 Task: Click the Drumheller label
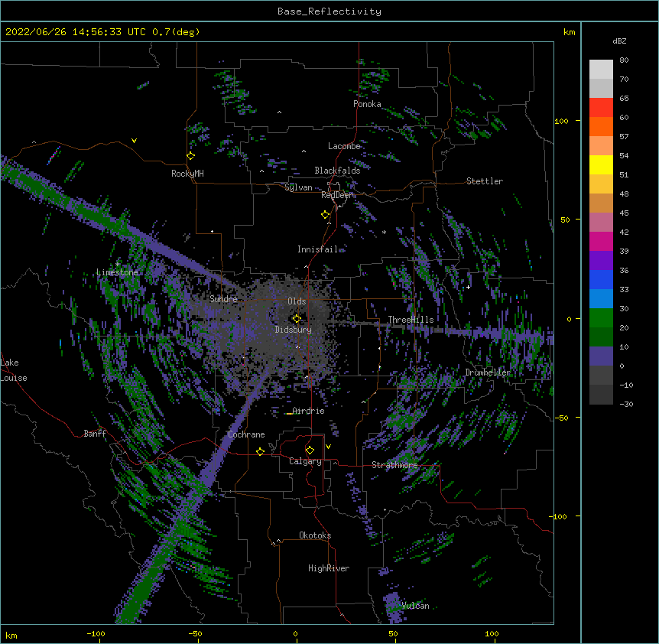[x=488, y=372]
